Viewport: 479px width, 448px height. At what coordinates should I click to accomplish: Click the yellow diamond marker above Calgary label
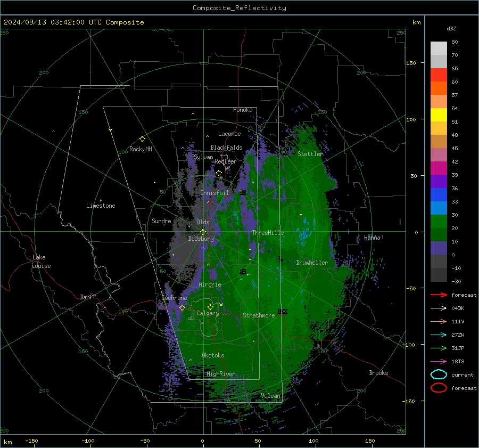210,307
